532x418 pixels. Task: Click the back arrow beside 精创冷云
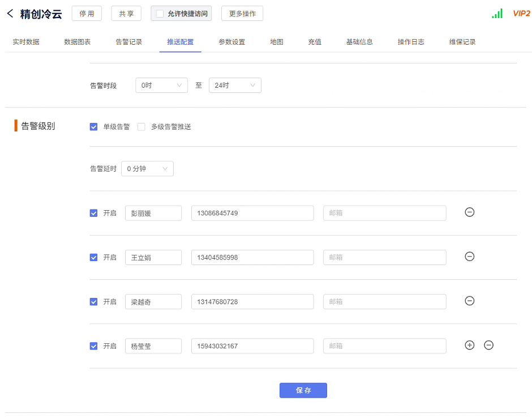pyautogui.click(x=10, y=14)
